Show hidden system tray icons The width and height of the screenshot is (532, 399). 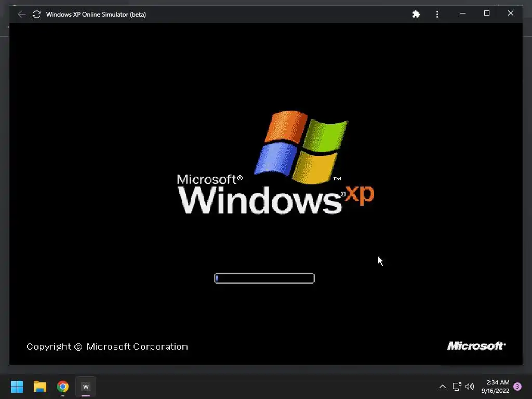(x=443, y=387)
